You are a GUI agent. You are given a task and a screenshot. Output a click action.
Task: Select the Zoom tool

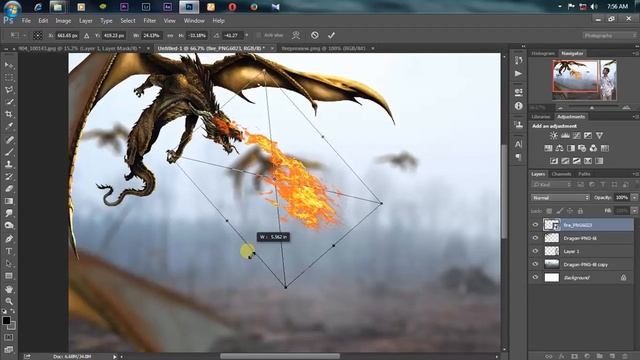click(x=9, y=302)
